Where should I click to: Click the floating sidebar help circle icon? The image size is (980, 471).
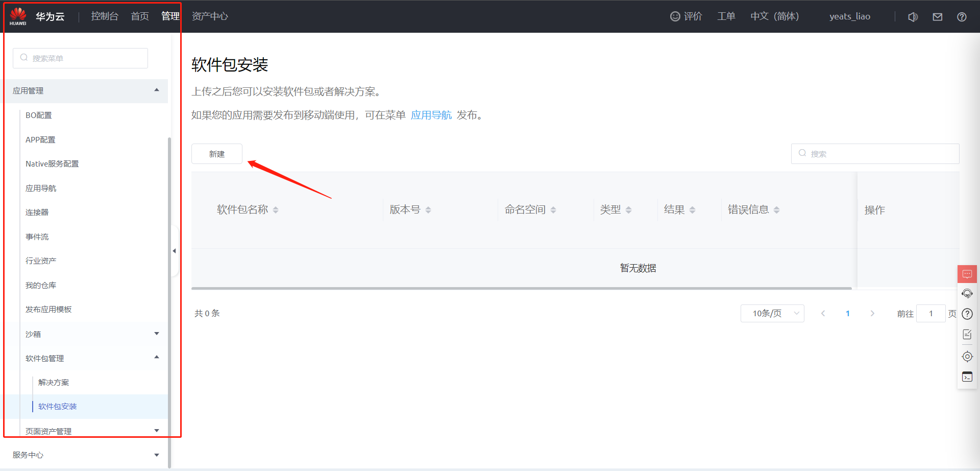click(x=967, y=314)
